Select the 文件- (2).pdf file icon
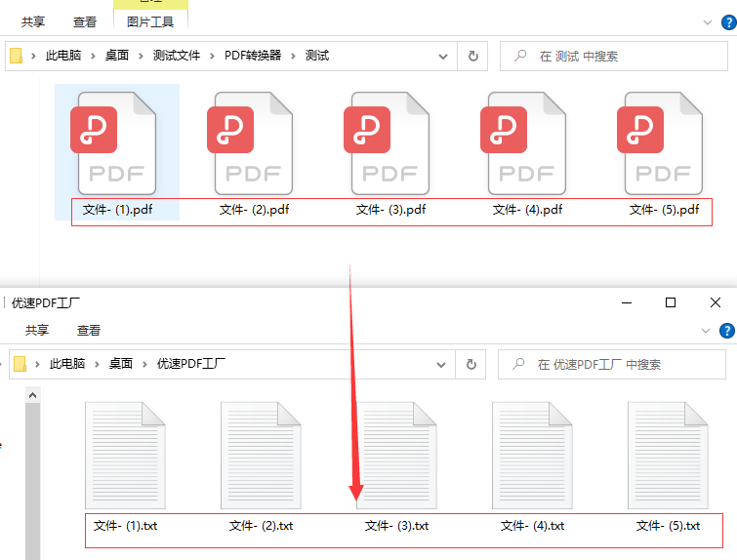Viewport: 737px width, 560px height. (250, 143)
